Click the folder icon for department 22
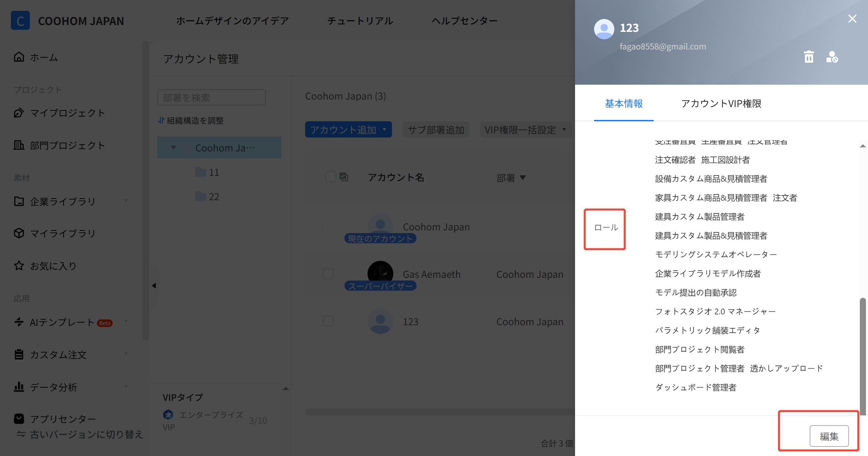The image size is (868, 456). [x=201, y=196]
